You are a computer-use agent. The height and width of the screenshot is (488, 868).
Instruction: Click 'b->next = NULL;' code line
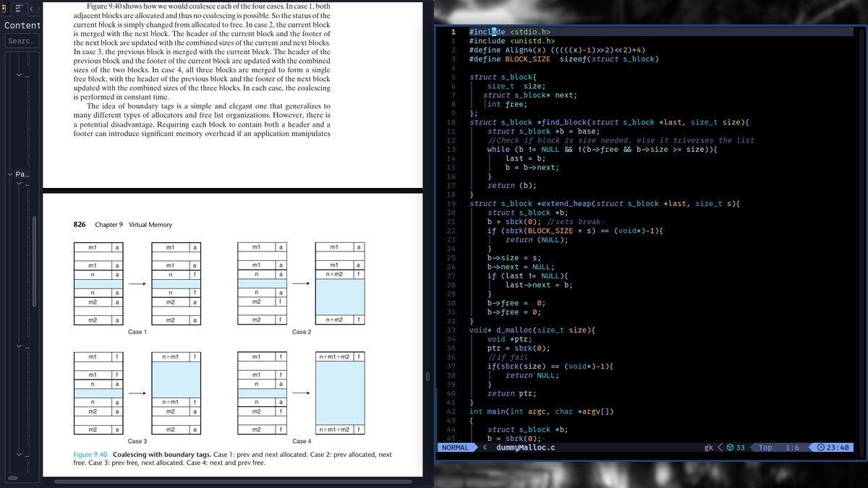pyautogui.click(x=521, y=267)
